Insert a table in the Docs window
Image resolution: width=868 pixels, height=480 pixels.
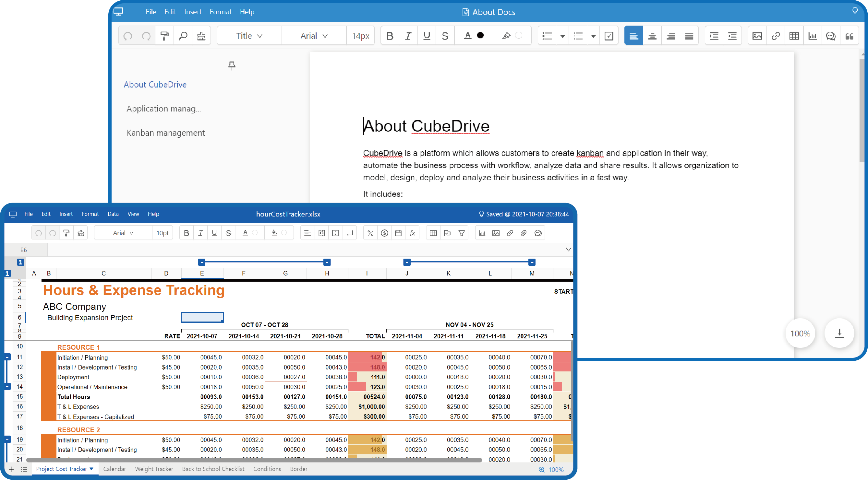coord(794,36)
